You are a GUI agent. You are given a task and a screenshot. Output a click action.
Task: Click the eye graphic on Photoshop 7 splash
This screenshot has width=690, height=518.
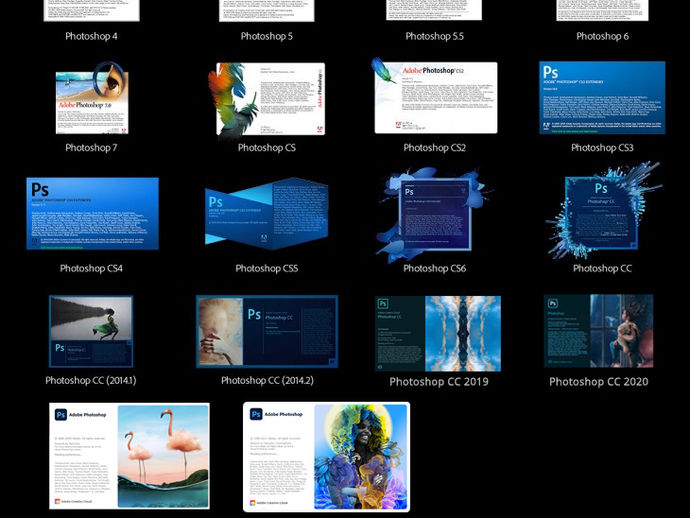coord(108,81)
